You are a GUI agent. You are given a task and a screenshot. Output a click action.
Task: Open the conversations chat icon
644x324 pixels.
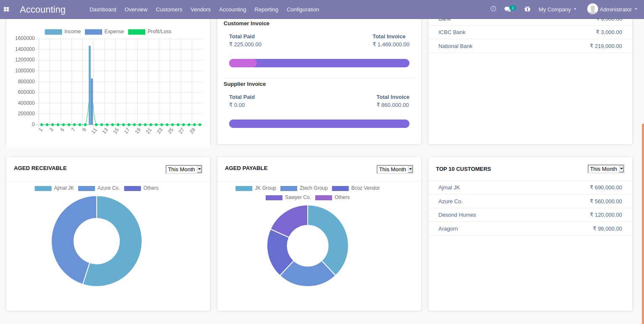[508, 9]
